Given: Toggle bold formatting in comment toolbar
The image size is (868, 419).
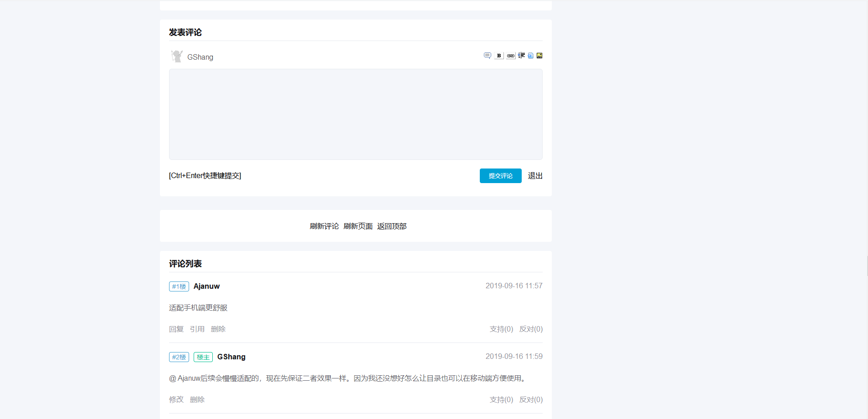Looking at the screenshot, I should (499, 56).
